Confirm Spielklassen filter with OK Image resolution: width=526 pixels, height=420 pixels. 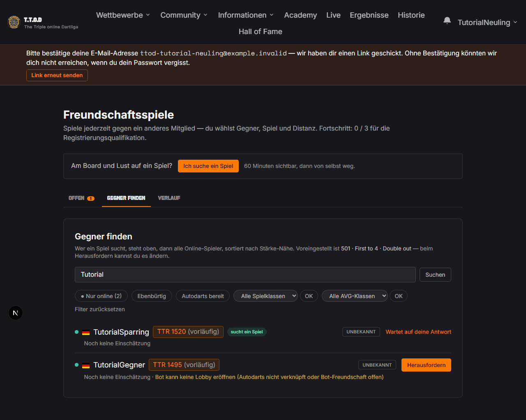309,296
